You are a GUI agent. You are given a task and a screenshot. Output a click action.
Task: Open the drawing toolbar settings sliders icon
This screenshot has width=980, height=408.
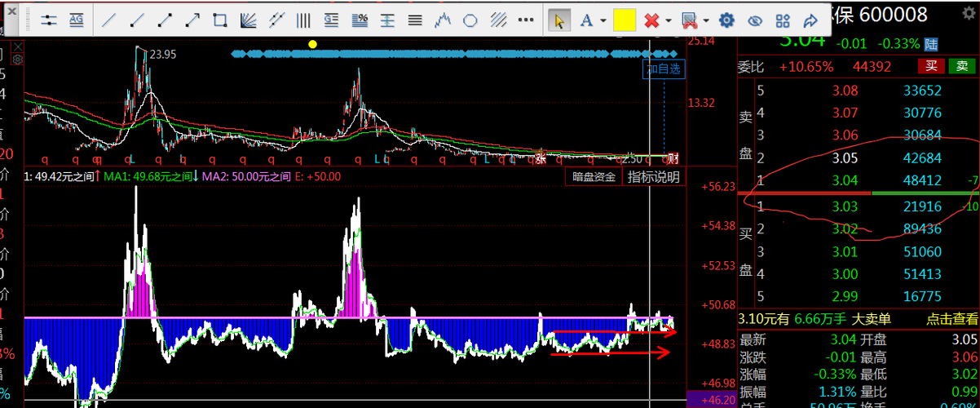tap(49, 20)
